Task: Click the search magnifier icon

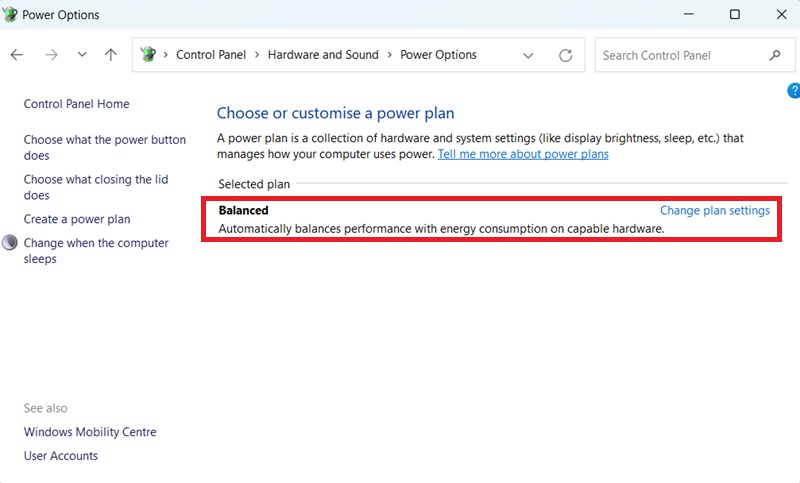Action: (x=774, y=55)
